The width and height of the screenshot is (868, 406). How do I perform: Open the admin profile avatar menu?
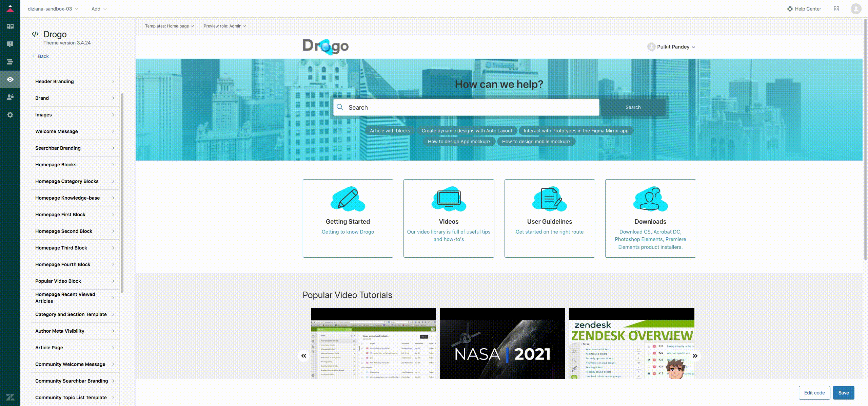tap(856, 9)
